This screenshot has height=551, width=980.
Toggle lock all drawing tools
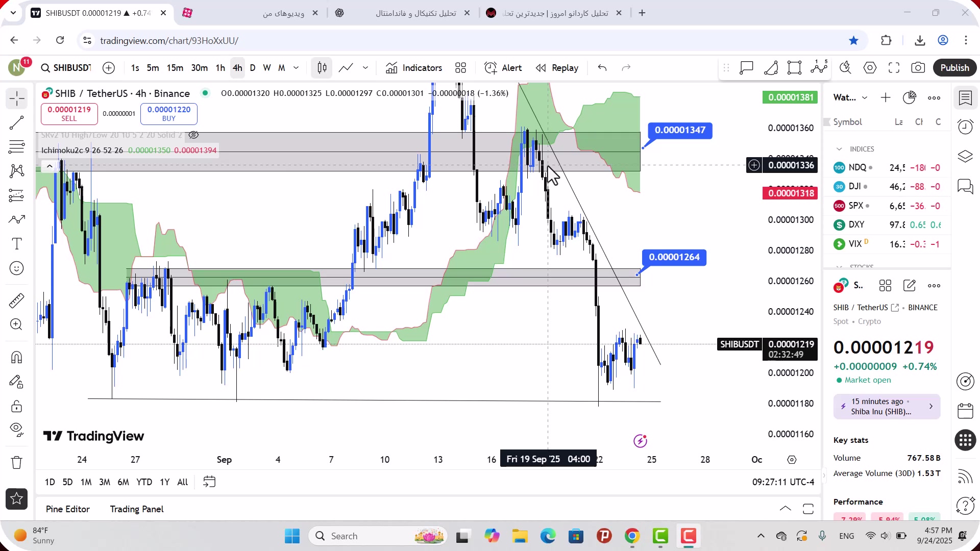pyautogui.click(x=17, y=406)
